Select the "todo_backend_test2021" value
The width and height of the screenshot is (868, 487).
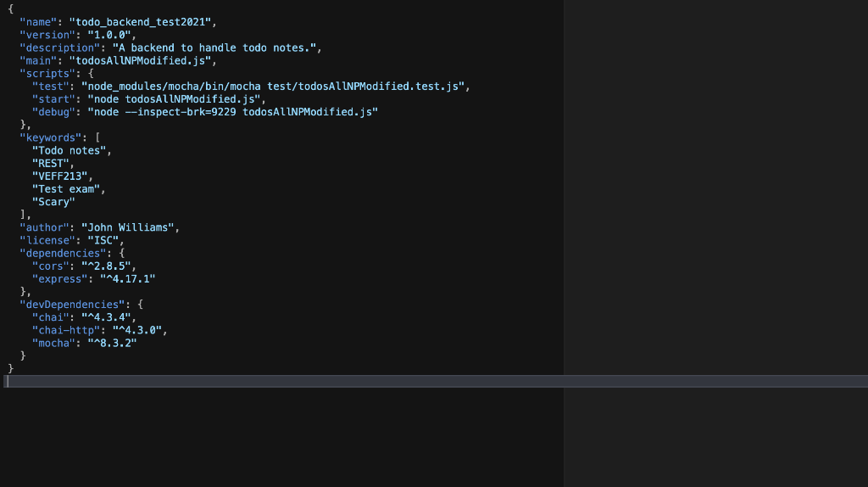140,22
